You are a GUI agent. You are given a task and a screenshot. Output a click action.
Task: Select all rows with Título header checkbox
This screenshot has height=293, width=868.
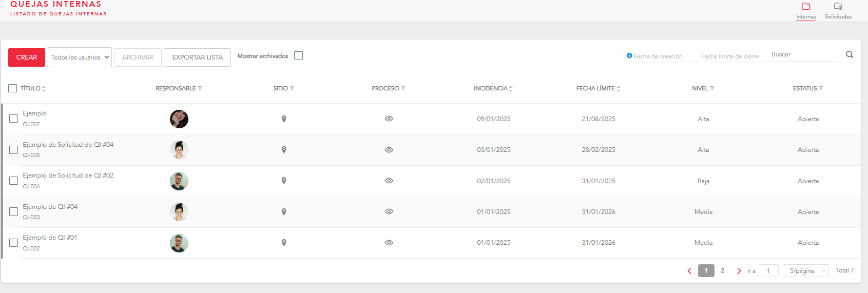point(13,88)
